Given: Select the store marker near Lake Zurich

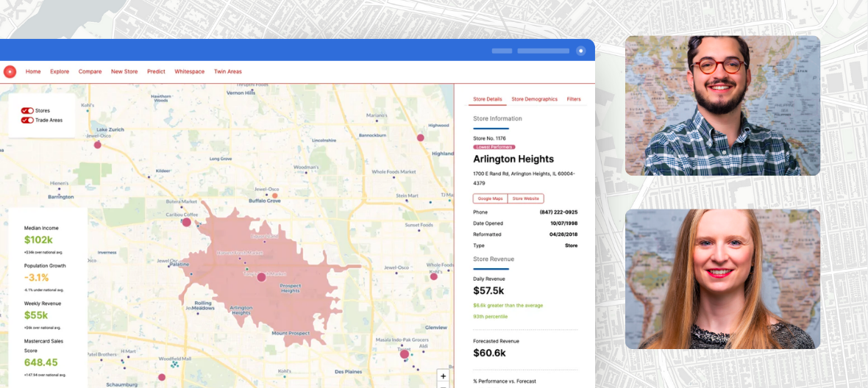Looking at the screenshot, I should point(97,145).
